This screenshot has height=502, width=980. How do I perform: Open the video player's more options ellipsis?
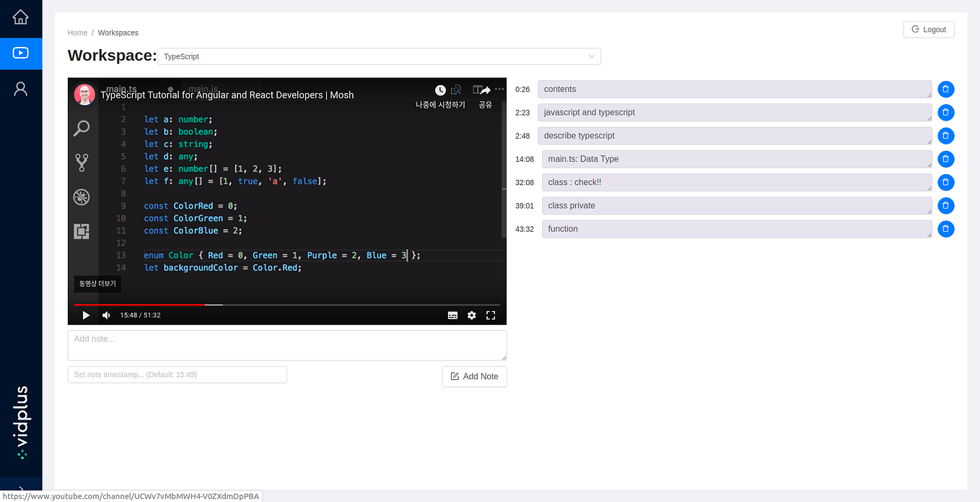499,88
